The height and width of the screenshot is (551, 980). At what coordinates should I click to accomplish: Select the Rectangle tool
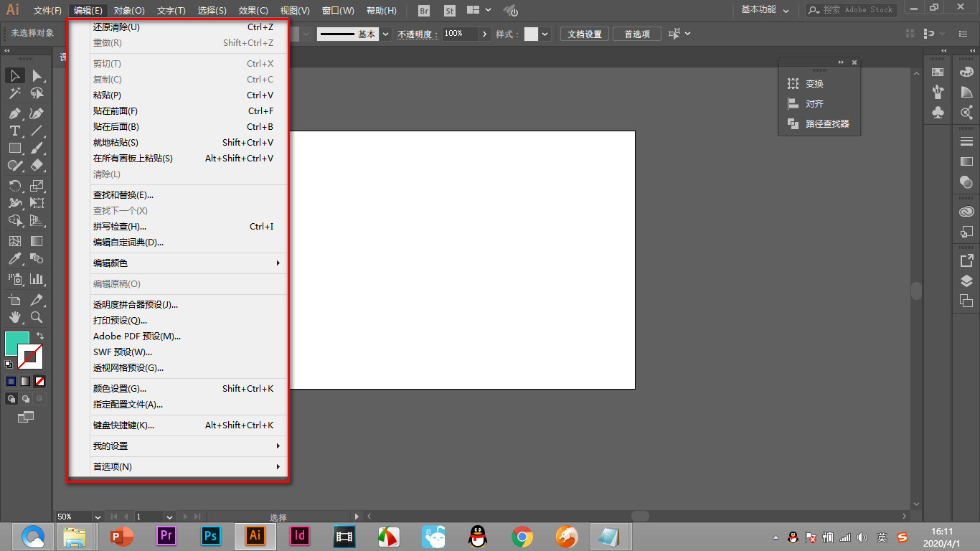(15, 148)
